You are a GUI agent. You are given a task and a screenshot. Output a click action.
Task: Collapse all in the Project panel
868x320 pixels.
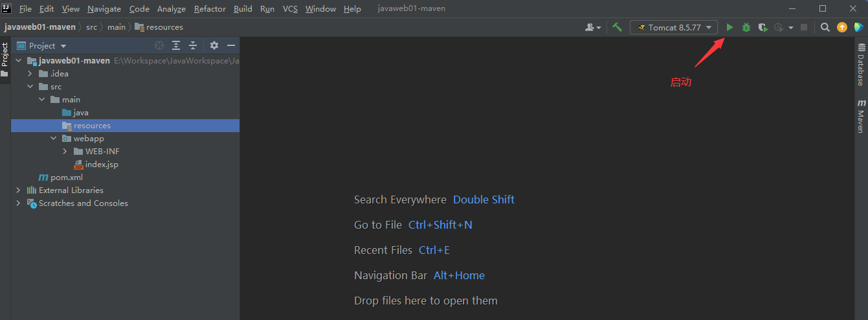(x=192, y=45)
